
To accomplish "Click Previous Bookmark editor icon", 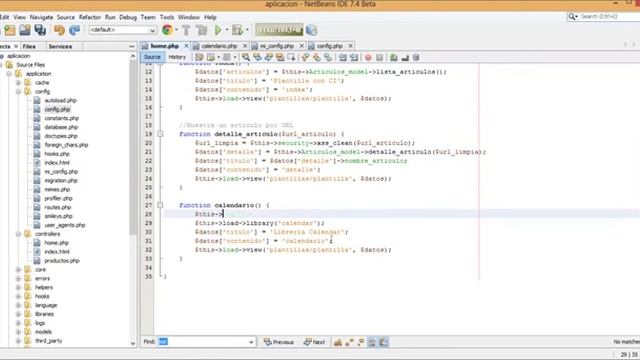I will (x=305, y=58).
